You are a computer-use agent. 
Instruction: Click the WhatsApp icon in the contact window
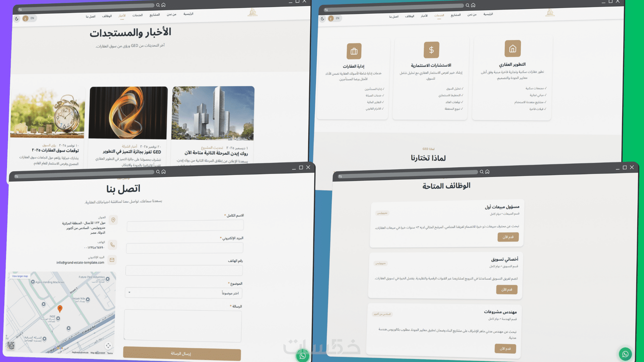[303, 356]
